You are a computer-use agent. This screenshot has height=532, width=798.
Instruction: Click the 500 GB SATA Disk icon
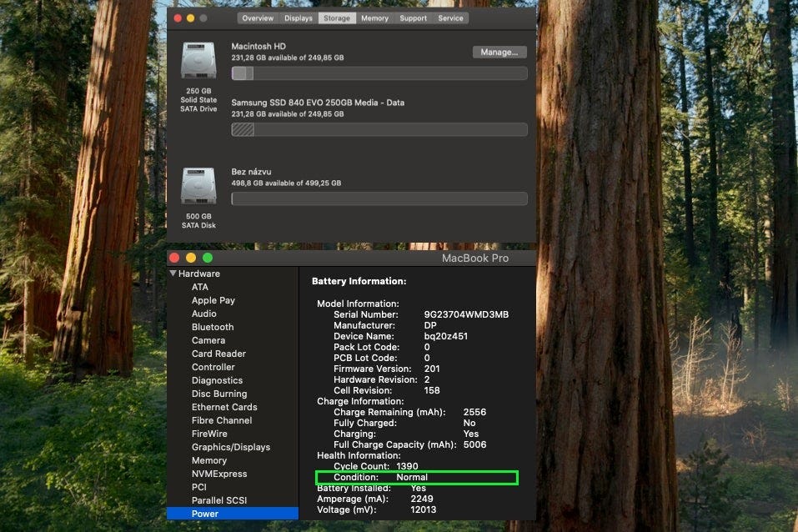point(198,186)
